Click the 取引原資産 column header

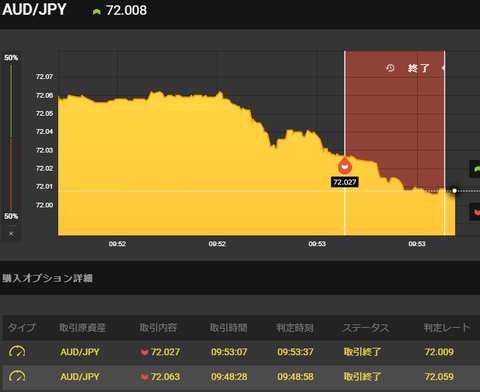(x=83, y=328)
